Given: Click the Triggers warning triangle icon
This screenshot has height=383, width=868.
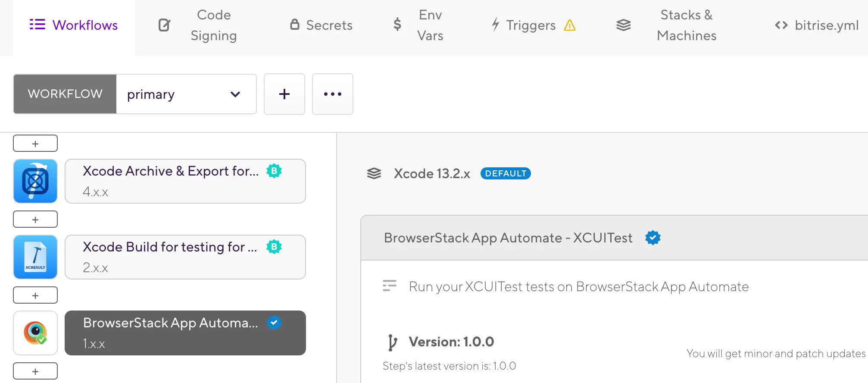Looking at the screenshot, I should (x=570, y=25).
